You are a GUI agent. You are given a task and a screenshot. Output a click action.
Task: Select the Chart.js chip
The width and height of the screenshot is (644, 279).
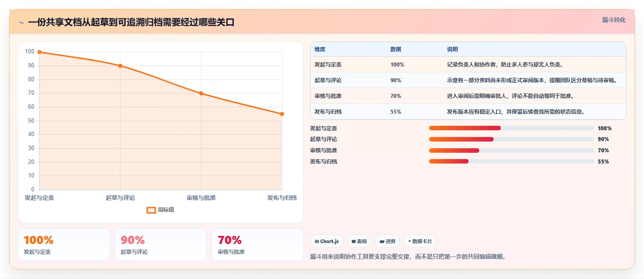point(327,241)
